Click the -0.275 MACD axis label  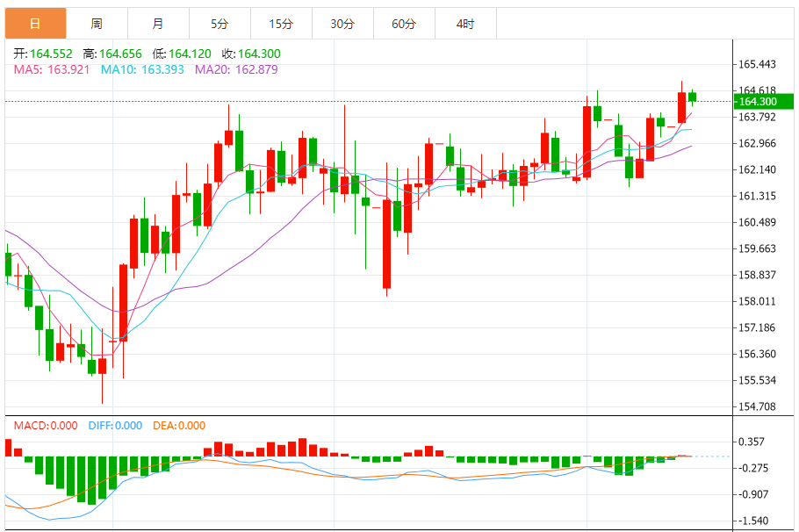click(753, 468)
